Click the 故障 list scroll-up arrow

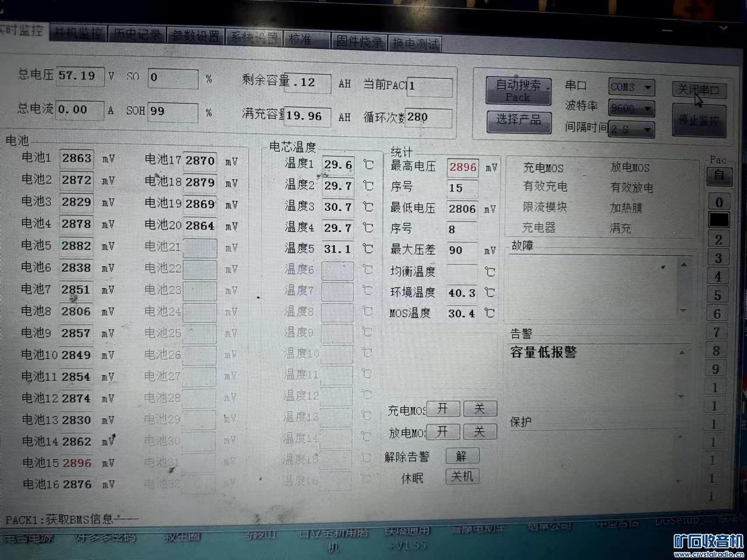(684, 265)
